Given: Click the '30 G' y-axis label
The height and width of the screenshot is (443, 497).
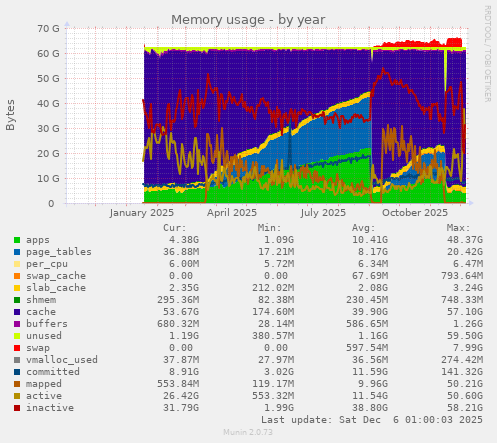Looking at the screenshot, I should pos(49,129).
